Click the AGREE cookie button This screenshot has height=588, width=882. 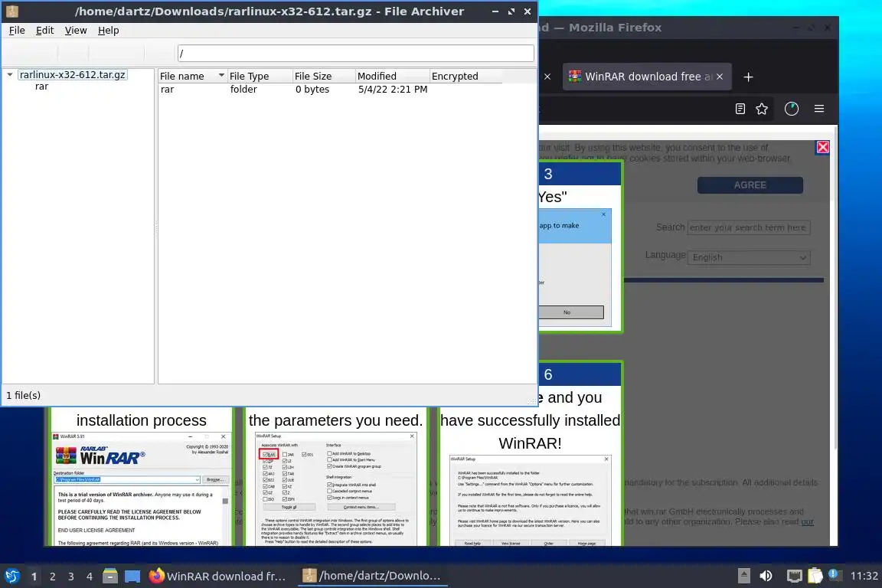click(x=750, y=185)
